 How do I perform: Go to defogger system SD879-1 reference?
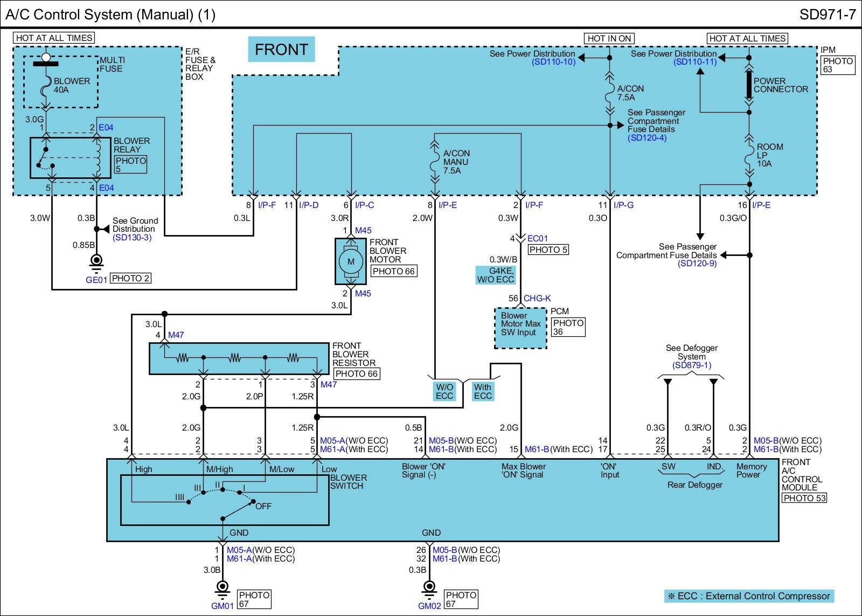[692, 365]
